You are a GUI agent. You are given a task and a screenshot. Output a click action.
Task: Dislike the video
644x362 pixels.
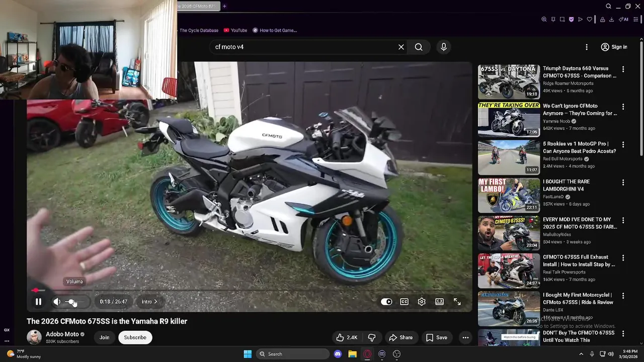(x=372, y=337)
